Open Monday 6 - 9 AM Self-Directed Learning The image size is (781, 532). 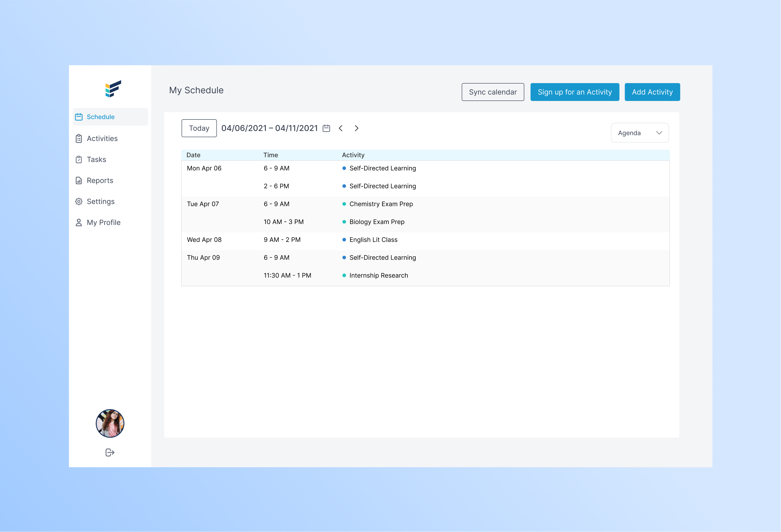(382, 168)
